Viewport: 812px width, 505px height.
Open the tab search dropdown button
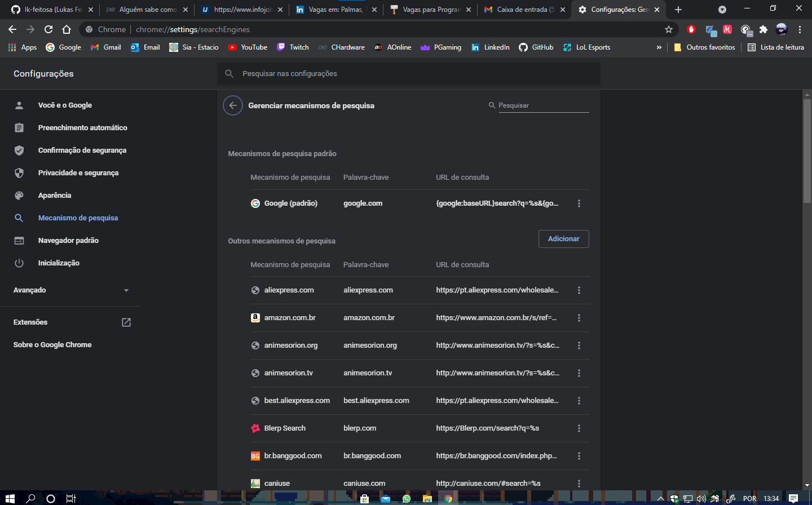(722, 10)
